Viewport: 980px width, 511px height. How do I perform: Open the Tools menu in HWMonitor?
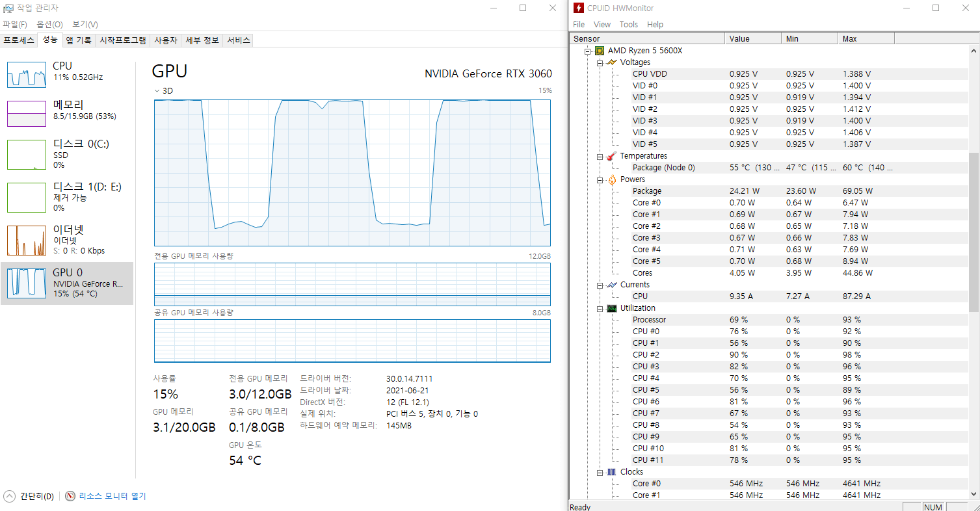pyautogui.click(x=629, y=24)
